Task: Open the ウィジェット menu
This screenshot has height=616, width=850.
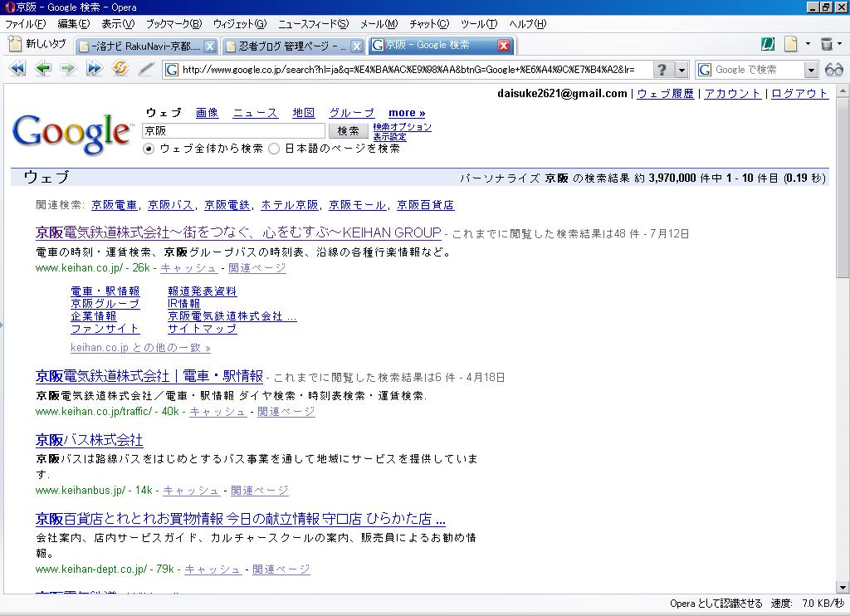Action: [240, 24]
